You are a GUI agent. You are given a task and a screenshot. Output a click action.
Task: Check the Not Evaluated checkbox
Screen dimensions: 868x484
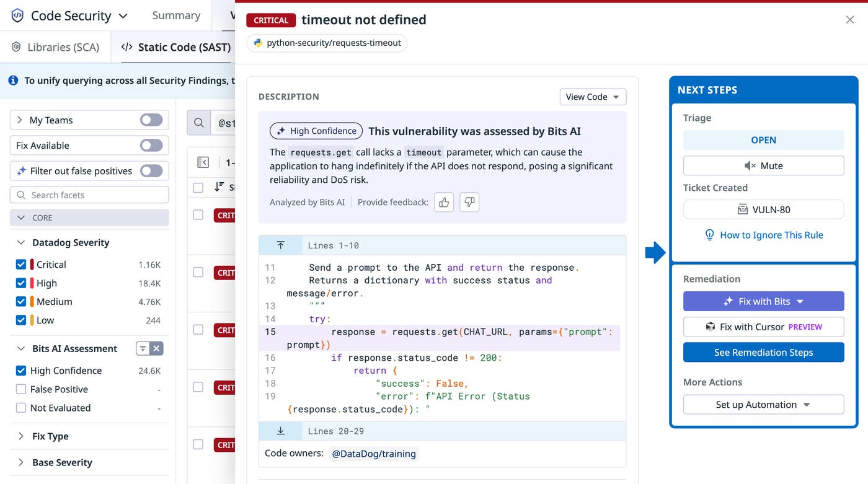21,408
